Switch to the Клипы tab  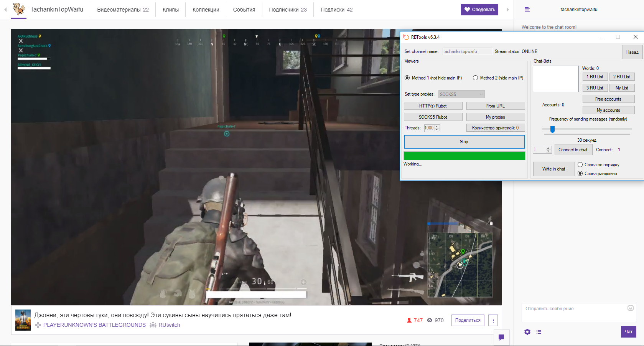click(x=171, y=10)
